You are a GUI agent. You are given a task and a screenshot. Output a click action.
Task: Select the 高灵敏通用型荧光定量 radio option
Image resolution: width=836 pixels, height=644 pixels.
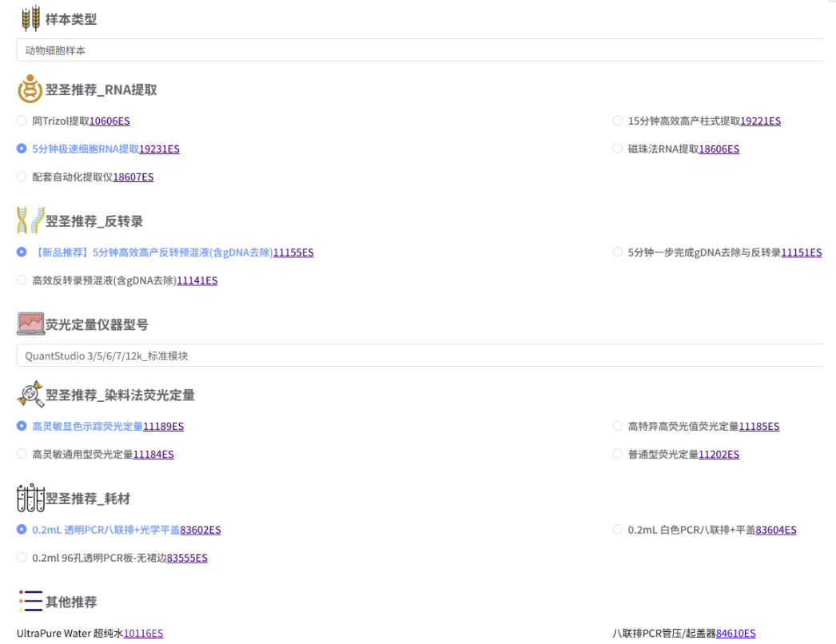(x=22, y=454)
